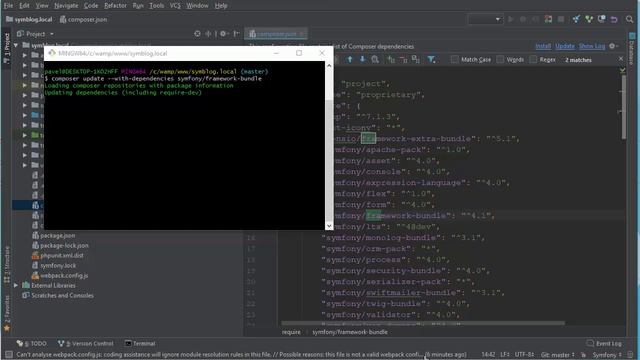Click the grey Stop square in top toolbar
This screenshot has width=640, height=360.
561,19
